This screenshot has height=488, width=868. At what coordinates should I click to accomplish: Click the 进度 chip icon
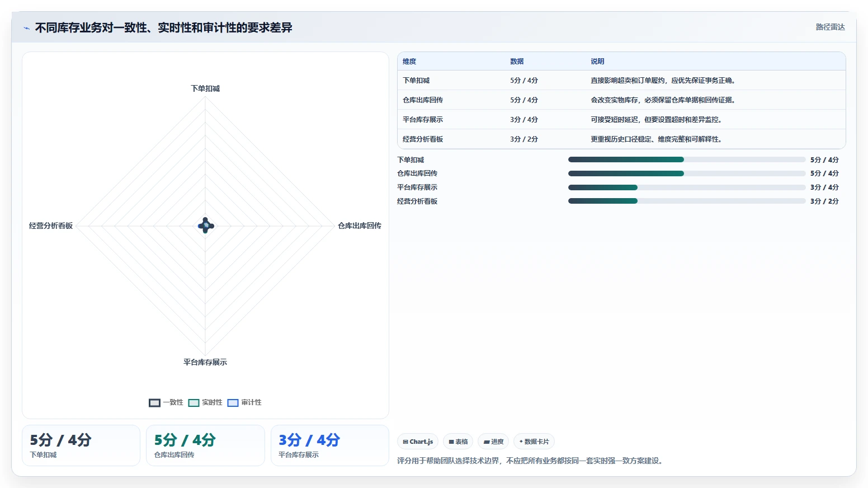click(487, 442)
